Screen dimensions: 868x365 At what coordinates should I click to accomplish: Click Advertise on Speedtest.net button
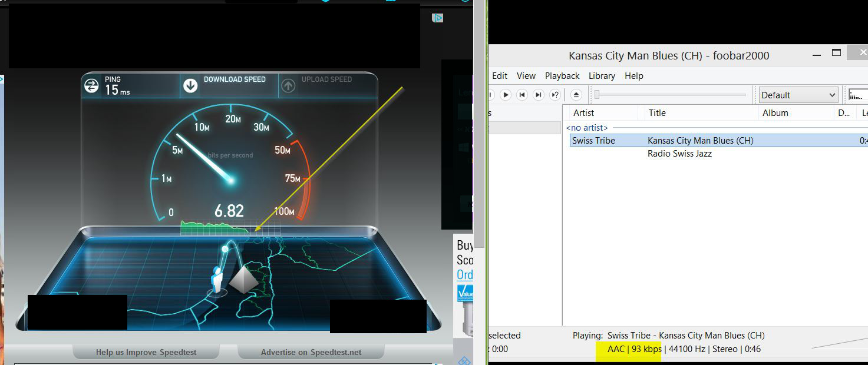coord(311,352)
